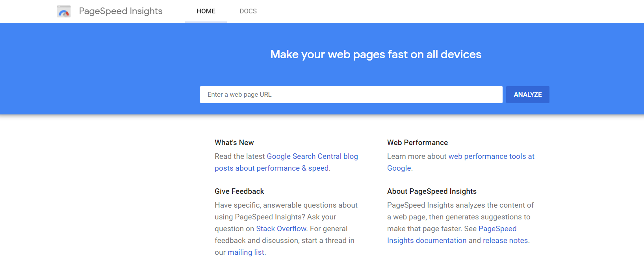Viewport: 644px width, 278px height.
Task: Switch to the HOME tab
Action: point(206,11)
